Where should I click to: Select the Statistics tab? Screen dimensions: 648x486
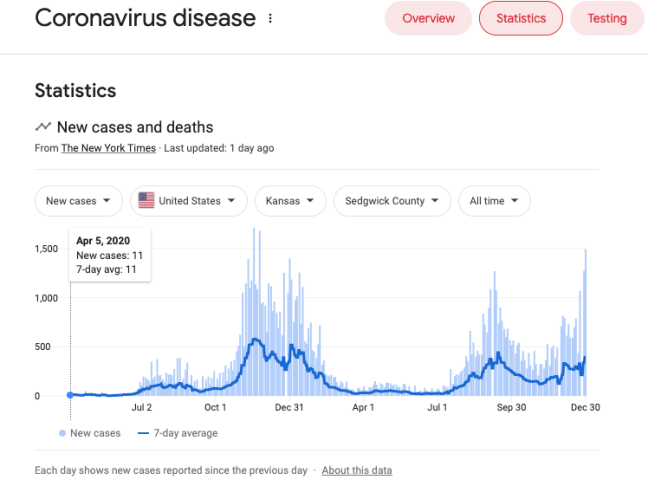pyautogui.click(x=520, y=19)
